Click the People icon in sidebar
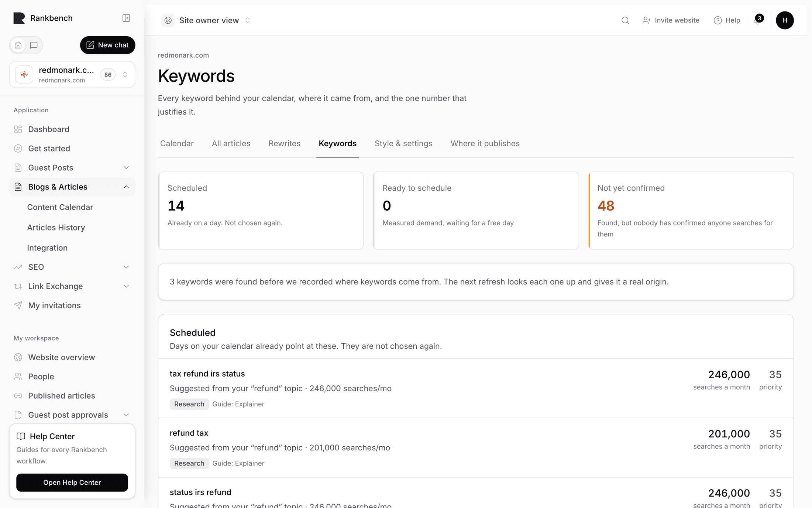This screenshot has width=812, height=508. click(18, 376)
